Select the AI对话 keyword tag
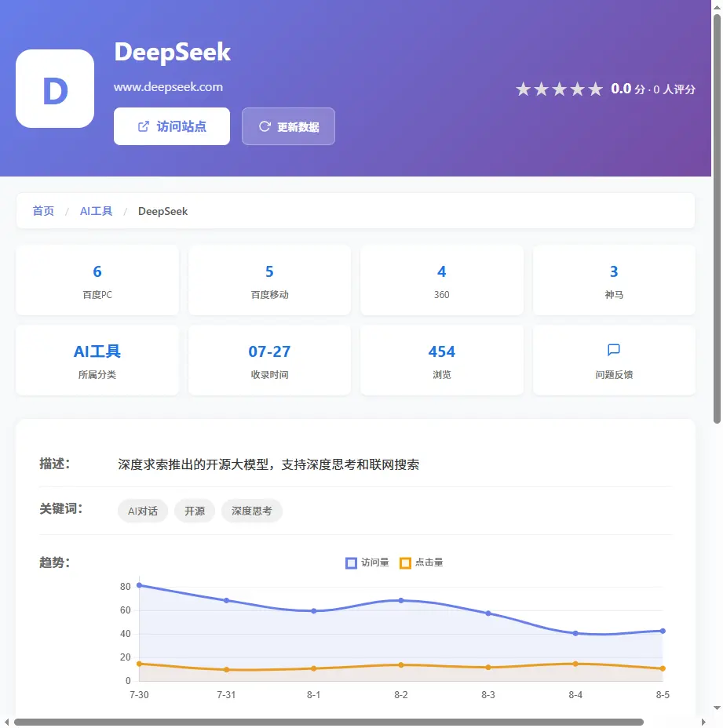 [143, 511]
